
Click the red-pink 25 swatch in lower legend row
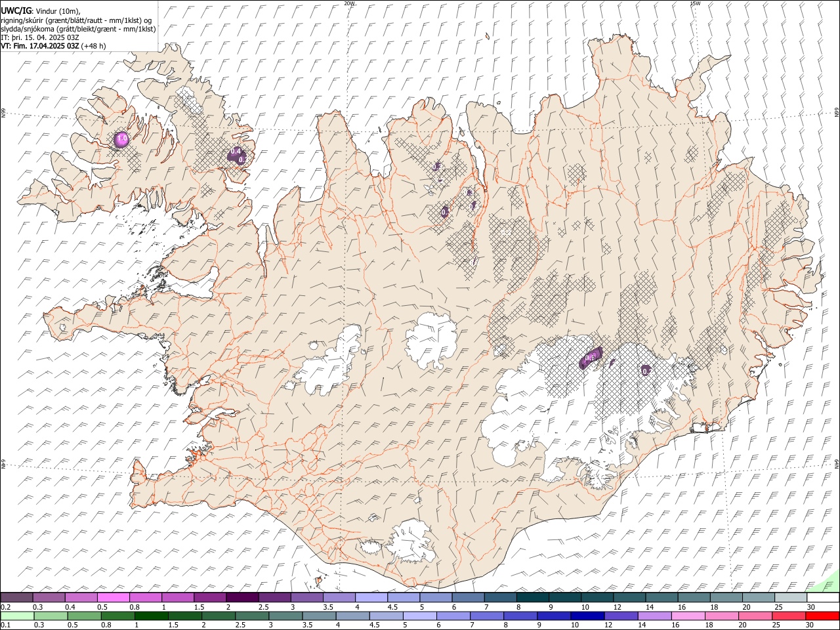click(789, 616)
